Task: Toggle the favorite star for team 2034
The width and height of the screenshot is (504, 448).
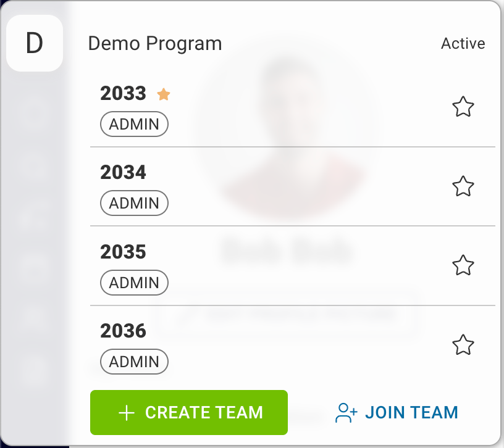Action: 463,186
